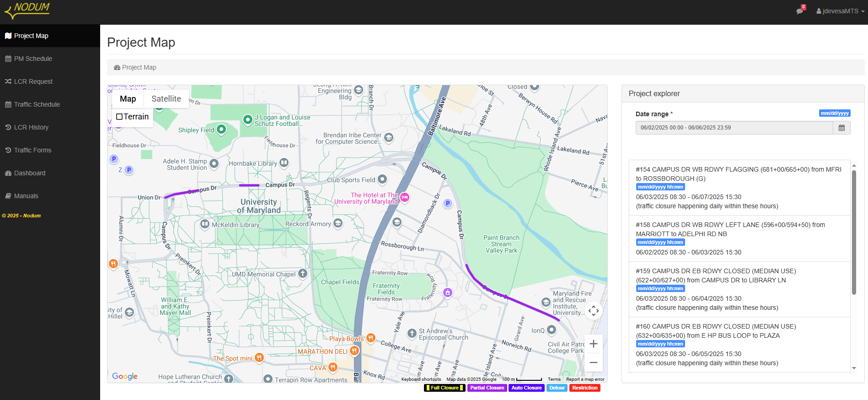Viewport: 868px width, 400px height.
Task: Open LCR Request in the sidebar
Action: [50, 81]
